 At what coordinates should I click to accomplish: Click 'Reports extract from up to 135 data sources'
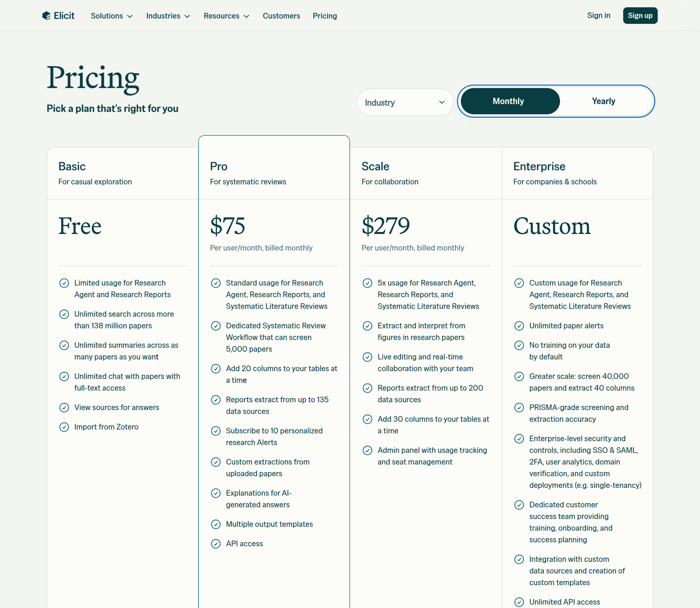[277, 406]
